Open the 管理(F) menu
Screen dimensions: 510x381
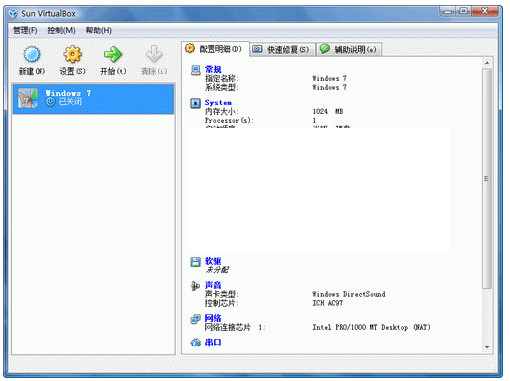click(x=25, y=30)
